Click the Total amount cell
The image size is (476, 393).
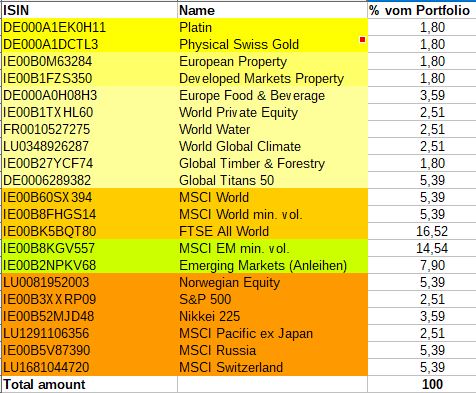(x=89, y=384)
